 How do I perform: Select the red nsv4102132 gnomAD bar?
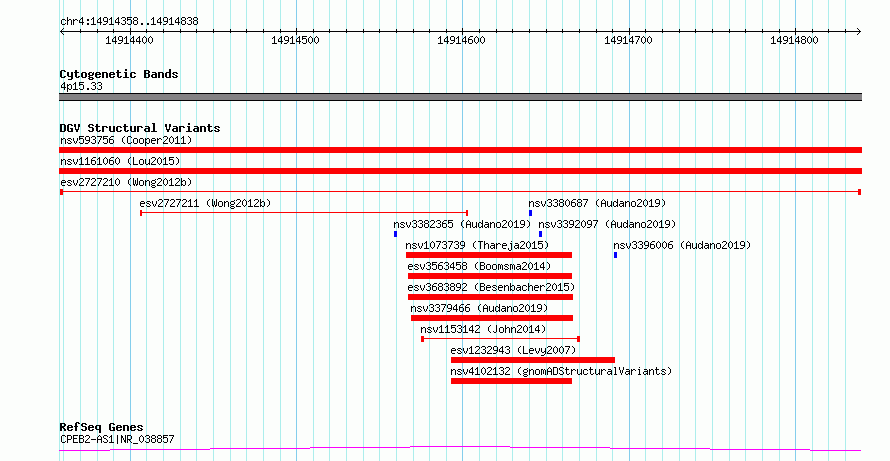(511, 381)
